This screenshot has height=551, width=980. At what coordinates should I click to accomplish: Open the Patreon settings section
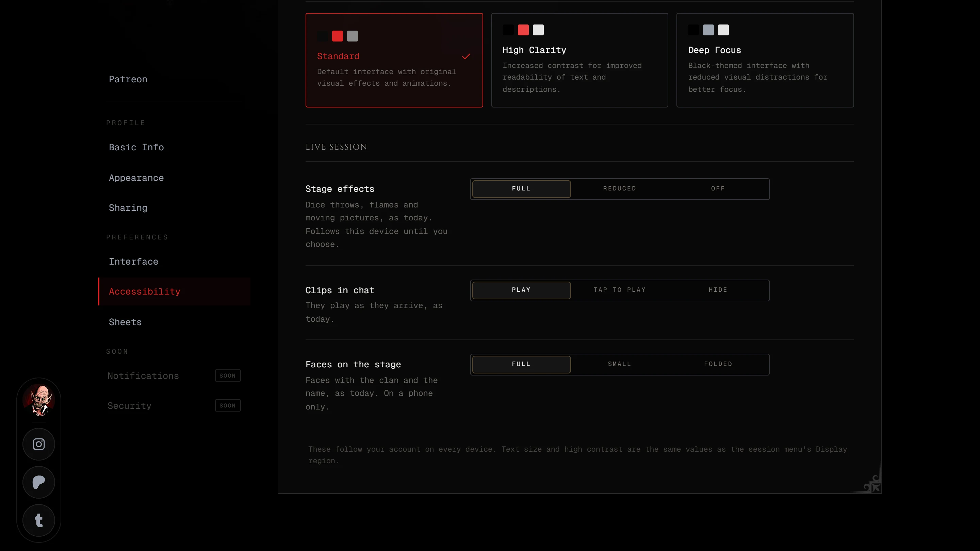point(174,80)
